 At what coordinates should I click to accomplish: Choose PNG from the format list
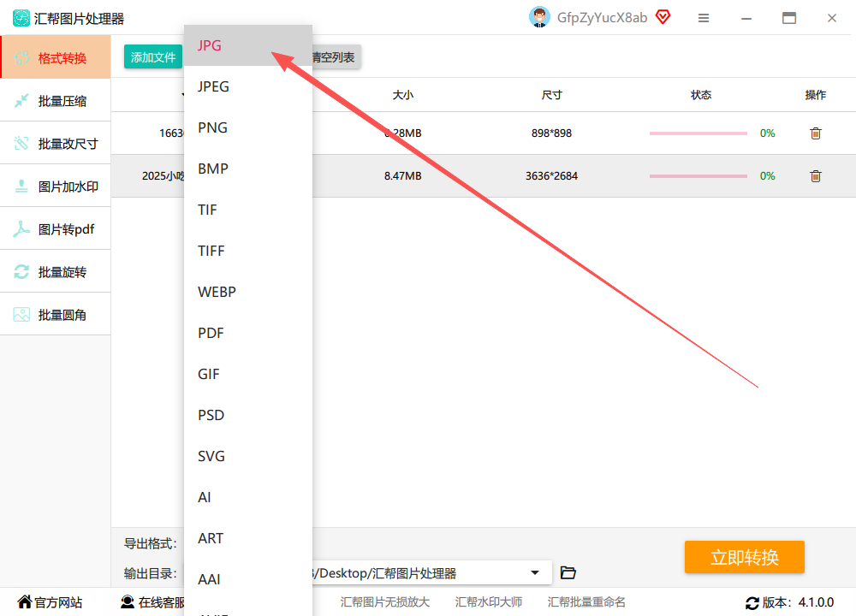[x=248, y=127]
